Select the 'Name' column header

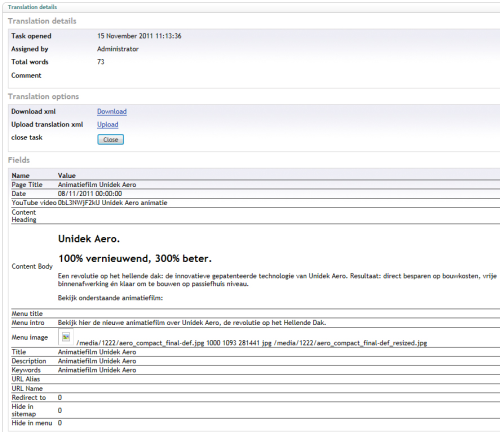tap(21, 176)
